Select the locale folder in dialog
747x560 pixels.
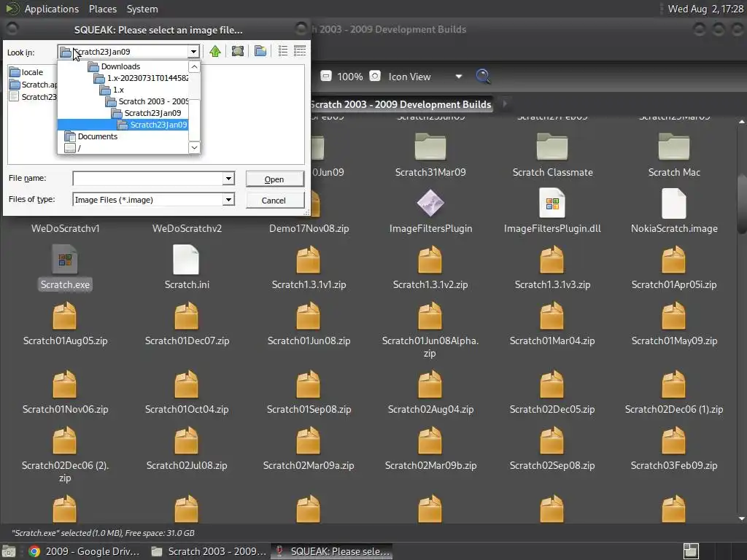pyautogui.click(x=27, y=72)
